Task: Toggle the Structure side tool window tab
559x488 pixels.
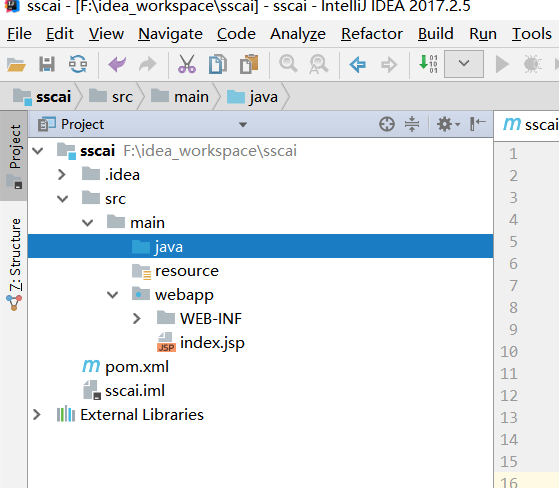Action: point(14,264)
